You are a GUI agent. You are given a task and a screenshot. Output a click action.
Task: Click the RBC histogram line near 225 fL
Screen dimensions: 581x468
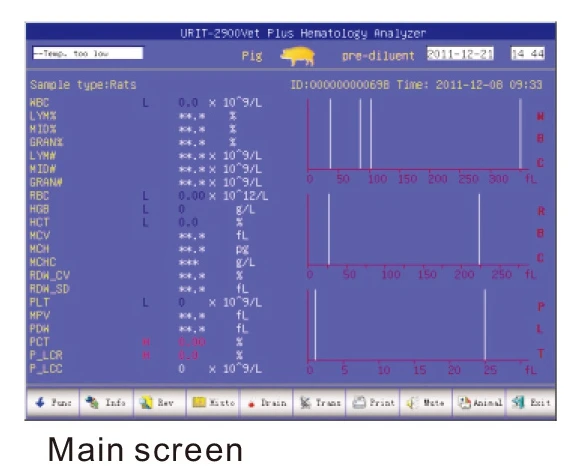[479, 229]
